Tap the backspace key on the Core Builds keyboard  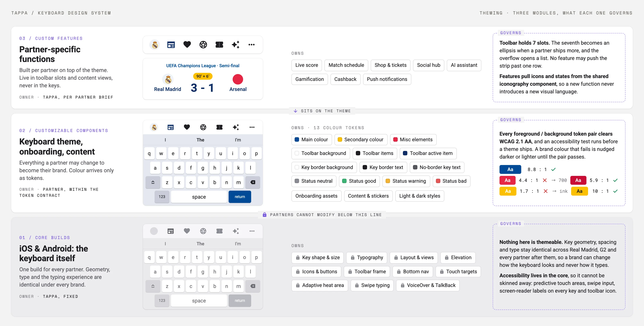[253, 286]
